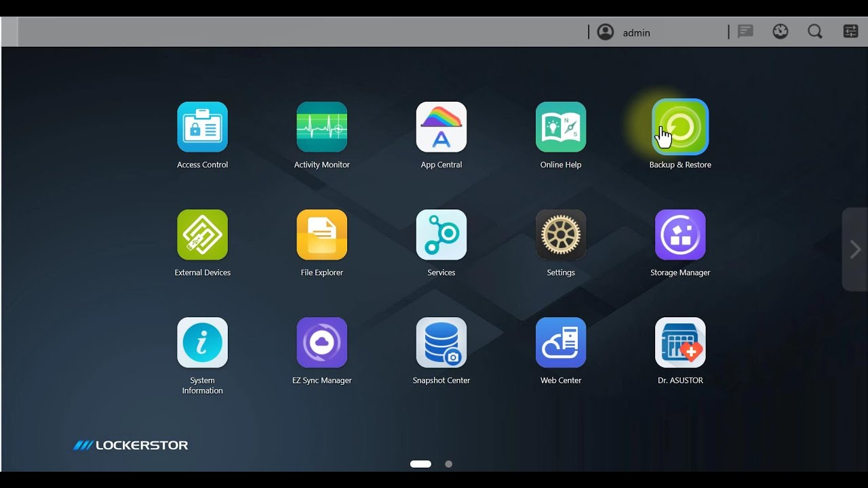This screenshot has width=868, height=488.
Task: Launch EZ Sync Manager
Action: (321, 342)
